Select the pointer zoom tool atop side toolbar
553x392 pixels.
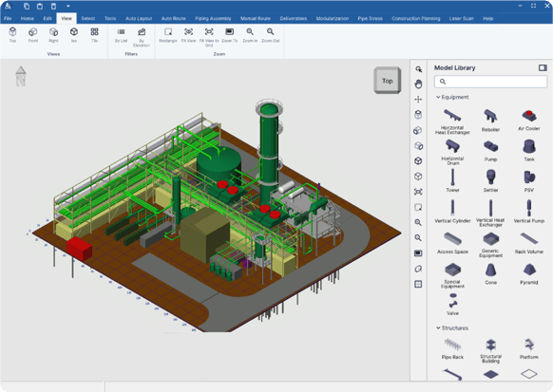[x=418, y=69]
